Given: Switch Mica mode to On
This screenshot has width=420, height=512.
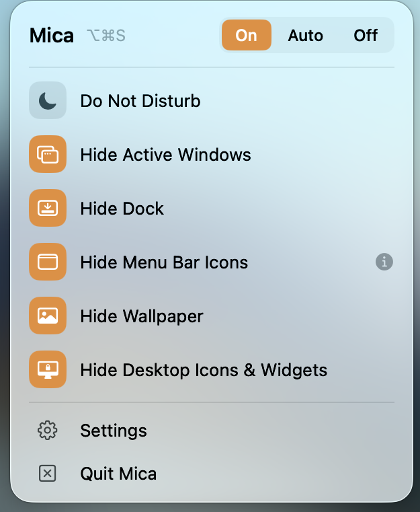Looking at the screenshot, I should [247, 35].
